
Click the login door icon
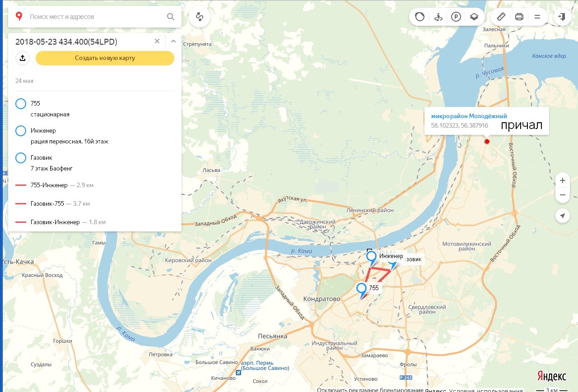(x=562, y=17)
